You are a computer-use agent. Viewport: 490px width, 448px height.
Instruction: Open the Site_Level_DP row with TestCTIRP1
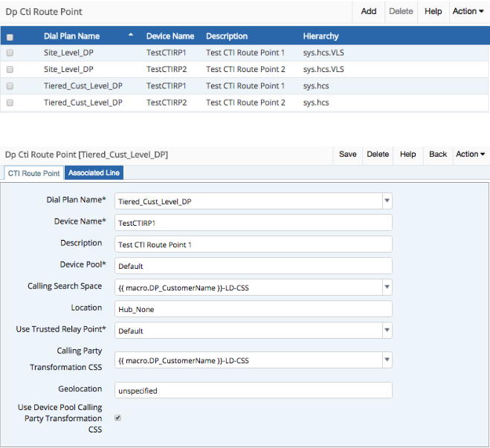pos(245,53)
